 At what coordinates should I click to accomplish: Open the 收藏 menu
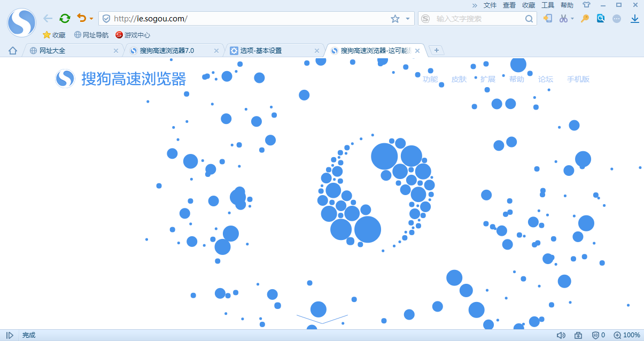point(529,5)
